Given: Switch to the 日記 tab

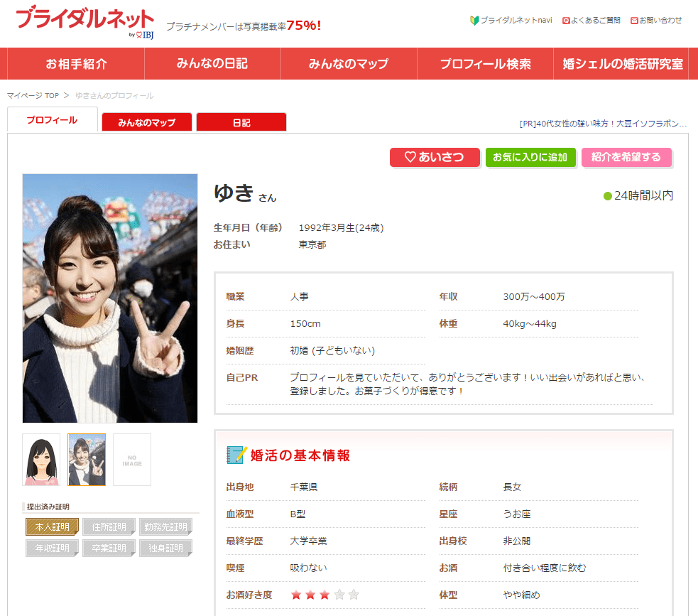Looking at the screenshot, I should click(241, 122).
